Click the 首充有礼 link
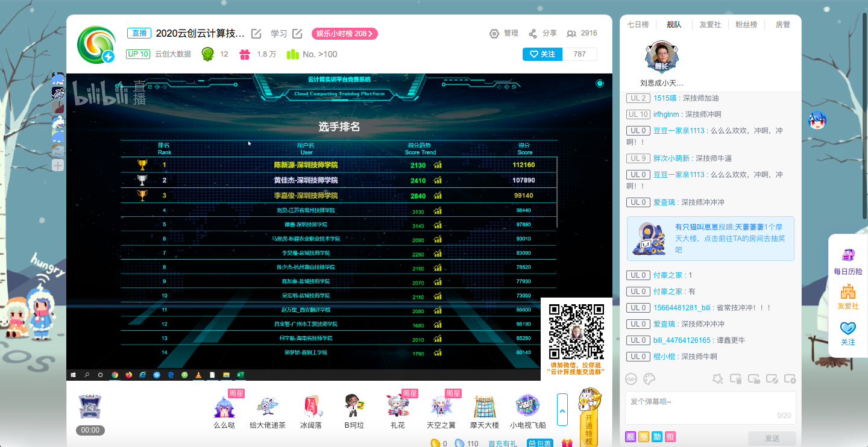The height and width of the screenshot is (447, 868). (502, 443)
